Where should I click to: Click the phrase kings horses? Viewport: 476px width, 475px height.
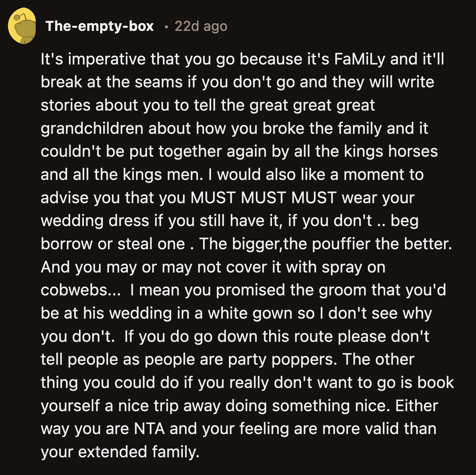[x=391, y=152]
